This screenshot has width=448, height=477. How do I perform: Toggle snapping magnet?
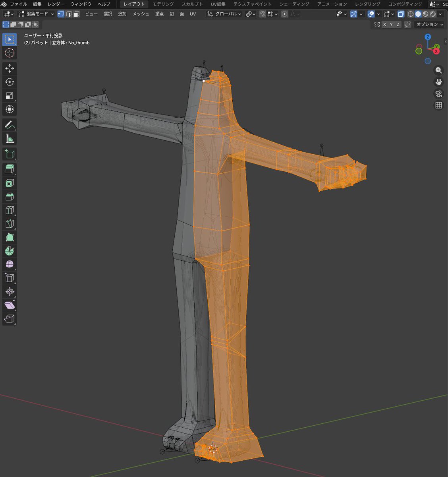[263, 14]
